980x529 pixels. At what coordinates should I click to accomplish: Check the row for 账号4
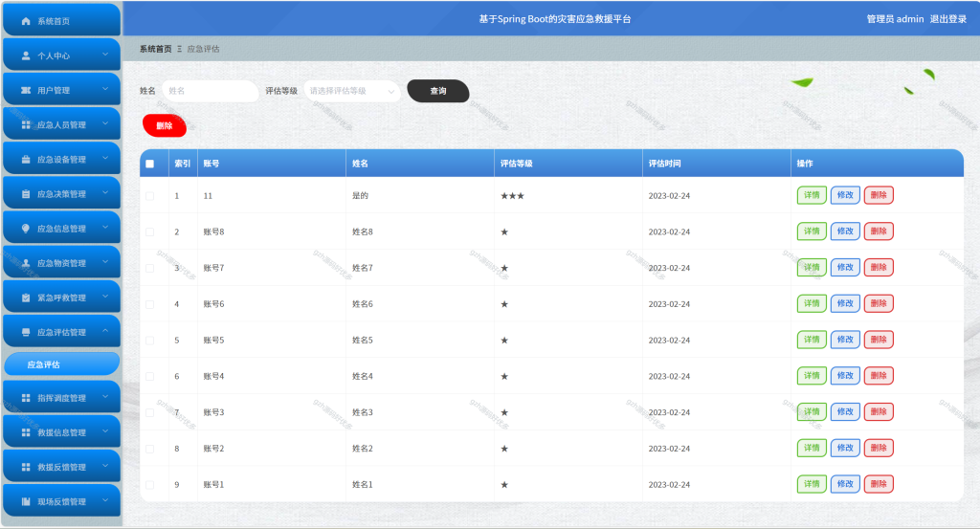150,377
